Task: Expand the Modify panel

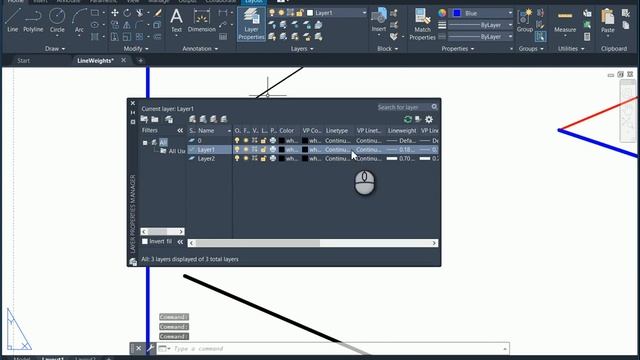Action: (136, 49)
